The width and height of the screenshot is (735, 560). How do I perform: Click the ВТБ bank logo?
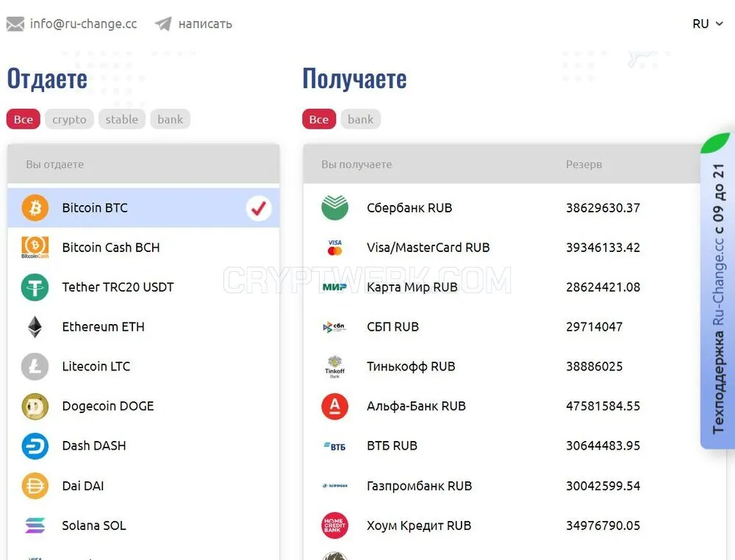coord(334,446)
